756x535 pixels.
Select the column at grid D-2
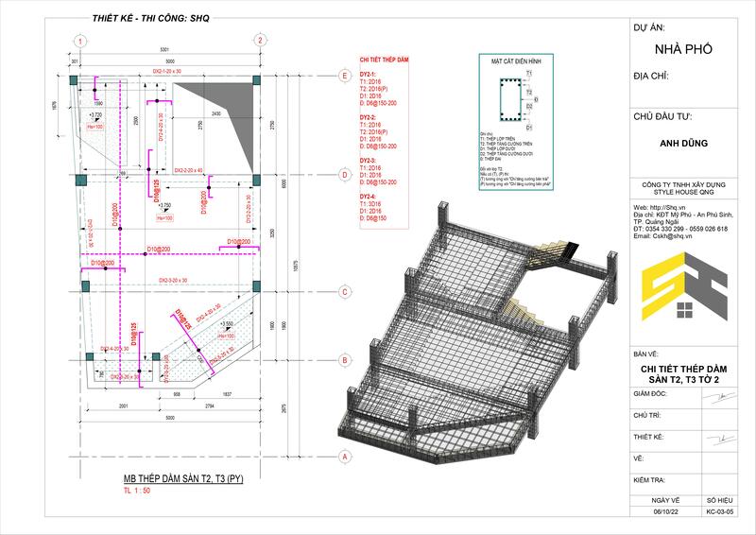point(256,180)
